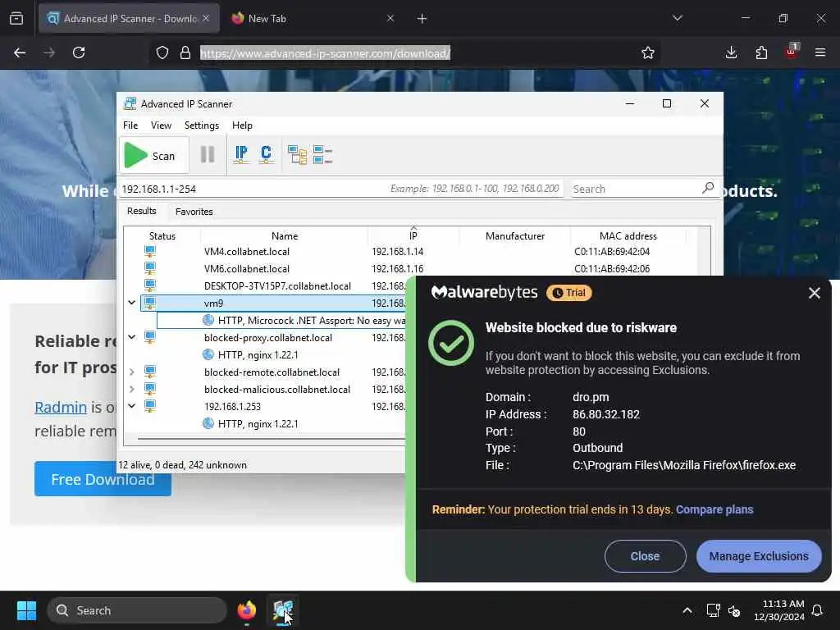Viewport: 840px width, 630px height.
Task: Collapse the vm9 row
Action: point(132,303)
